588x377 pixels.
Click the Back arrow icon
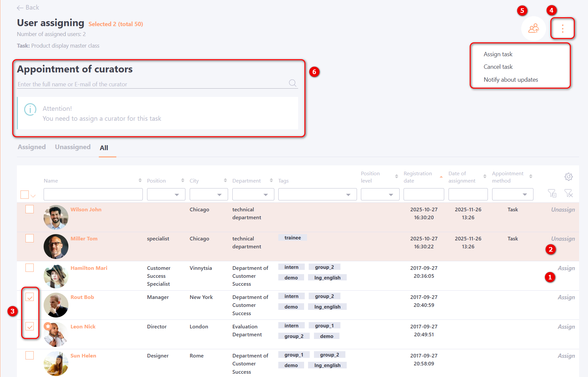pos(20,8)
